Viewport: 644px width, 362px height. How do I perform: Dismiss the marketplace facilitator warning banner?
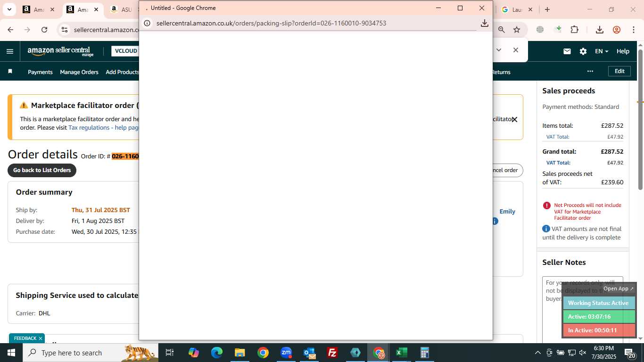coord(515,120)
